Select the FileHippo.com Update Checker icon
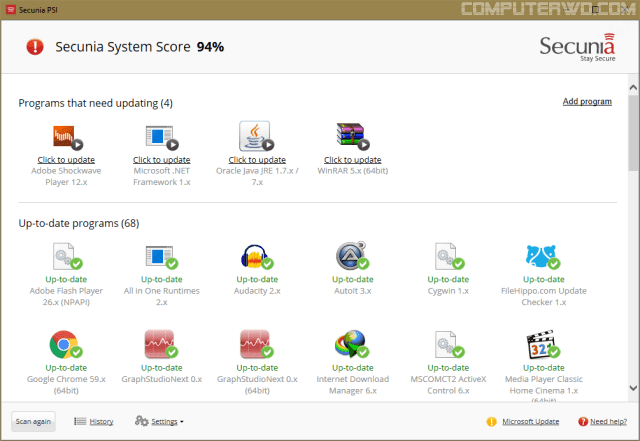Screen dimensions: 640x441 point(543,257)
